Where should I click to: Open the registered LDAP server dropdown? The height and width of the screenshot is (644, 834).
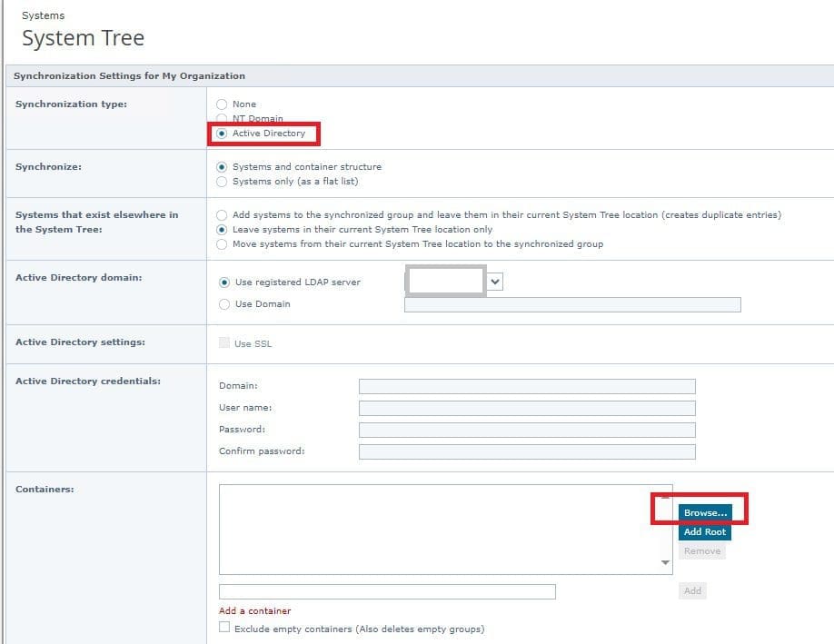pos(494,282)
